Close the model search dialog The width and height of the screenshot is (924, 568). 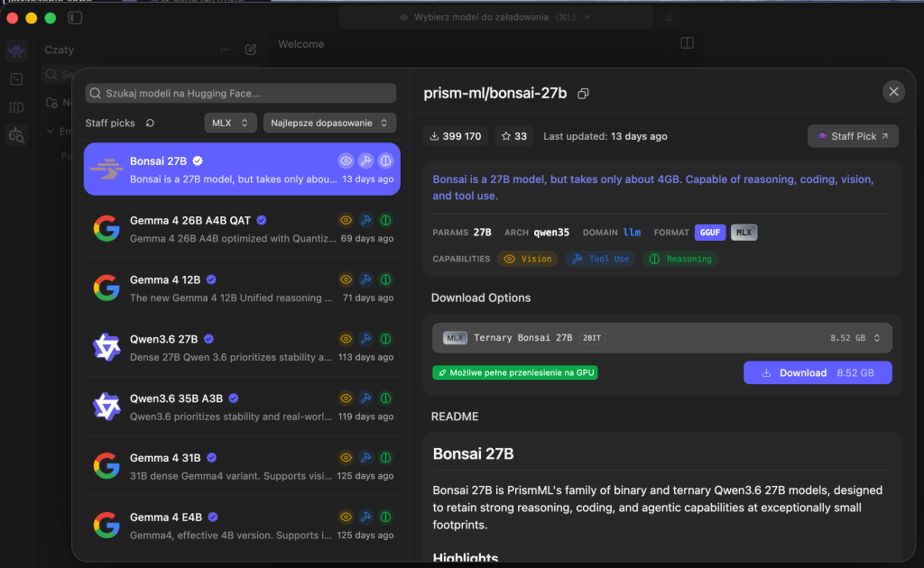(893, 91)
